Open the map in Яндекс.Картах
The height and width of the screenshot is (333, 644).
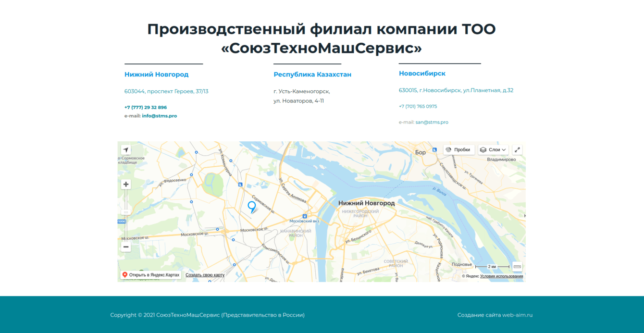pyautogui.click(x=151, y=275)
